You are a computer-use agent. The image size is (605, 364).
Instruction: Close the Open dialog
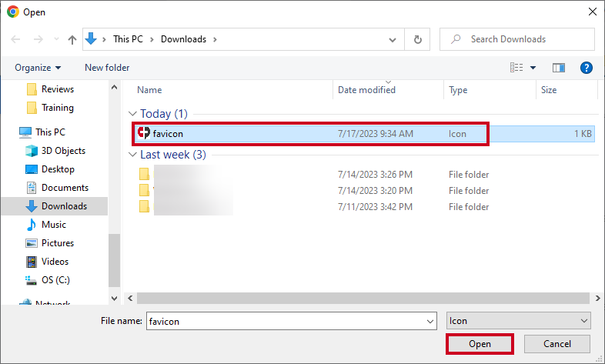pos(593,12)
